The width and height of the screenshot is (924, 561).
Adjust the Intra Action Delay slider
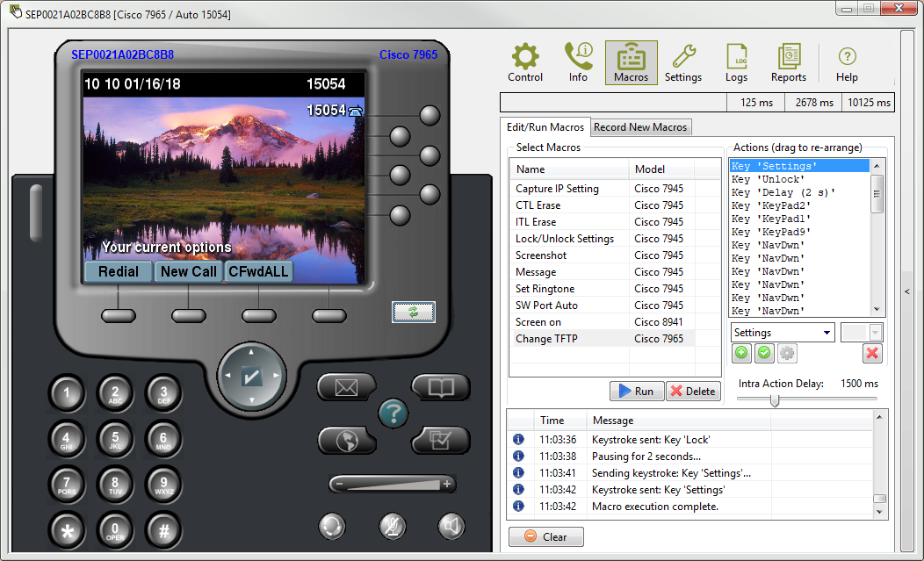click(x=775, y=400)
